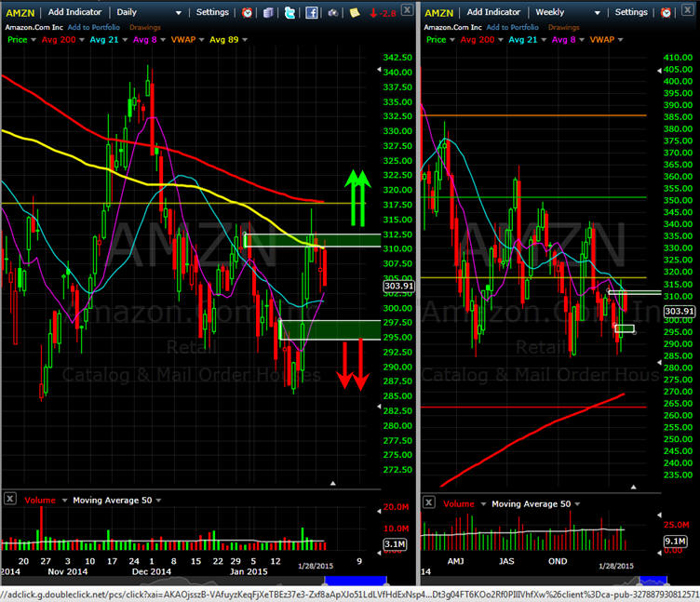Open the yellow sticky note icon

pyautogui.click(x=355, y=12)
